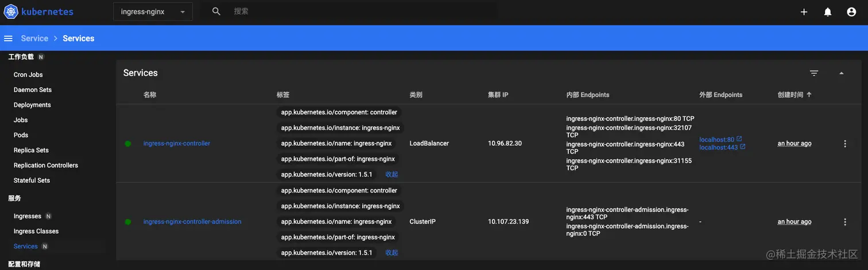The image size is (868, 270).
Task: Open ingress-nginx-controller service link
Action: click(177, 144)
